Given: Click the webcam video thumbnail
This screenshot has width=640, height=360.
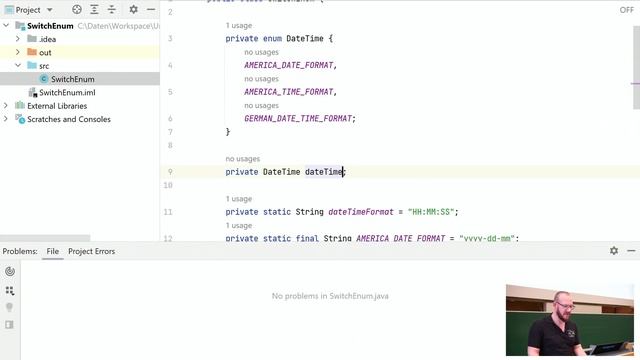Looking at the screenshot, I should [570, 320].
